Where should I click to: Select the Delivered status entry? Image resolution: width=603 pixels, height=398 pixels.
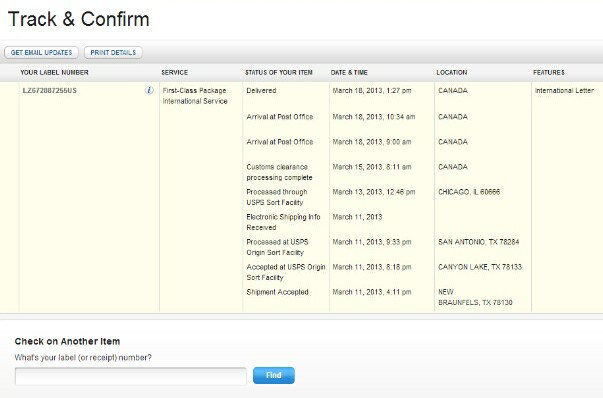[x=262, y=90]
